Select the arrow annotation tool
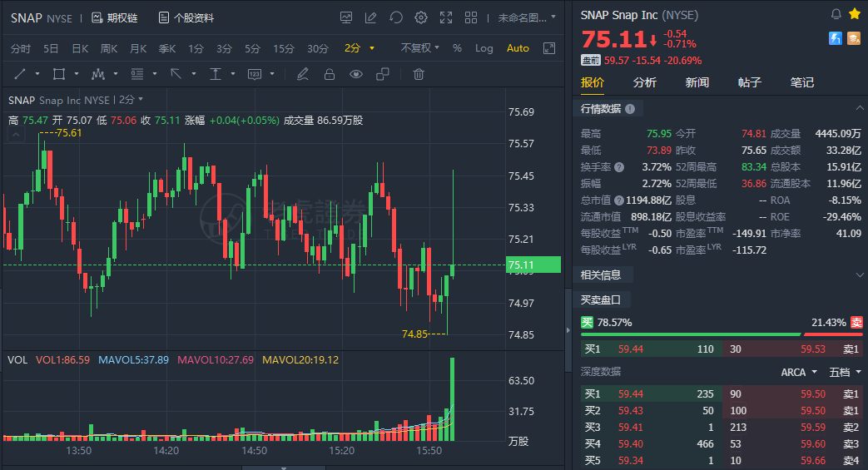The height and width of the screenshot is (470, 868). (x=176, y=74)
